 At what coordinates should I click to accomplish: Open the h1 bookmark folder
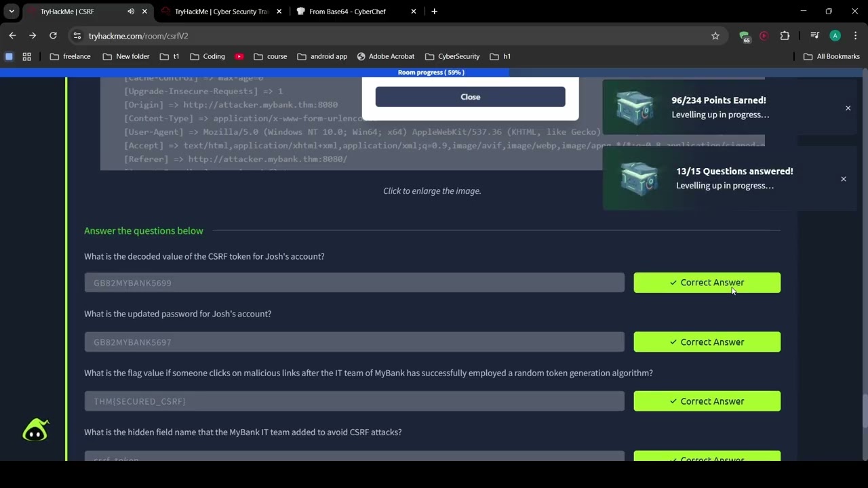coord(500,56)
